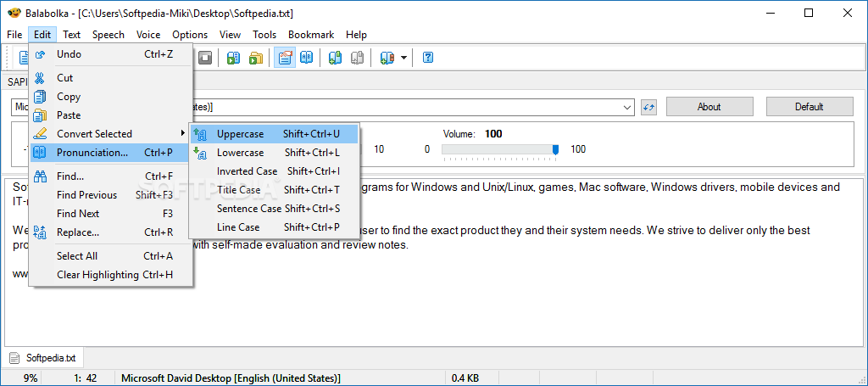
Task: Choose Select All from Edit menu
Action: pyautogui.click(x=111, y=256)
